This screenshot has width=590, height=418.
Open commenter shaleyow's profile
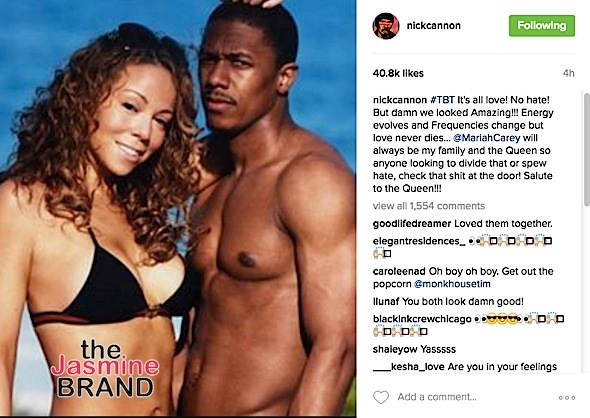point(395,349)
